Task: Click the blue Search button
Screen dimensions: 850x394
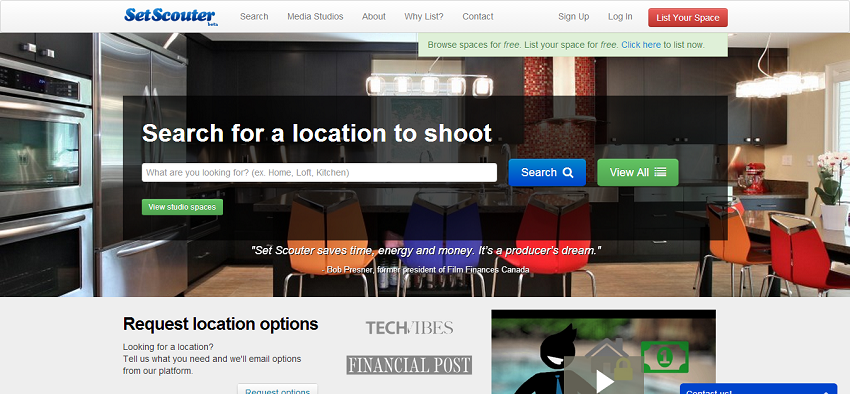Action: [x=547, y=172]
